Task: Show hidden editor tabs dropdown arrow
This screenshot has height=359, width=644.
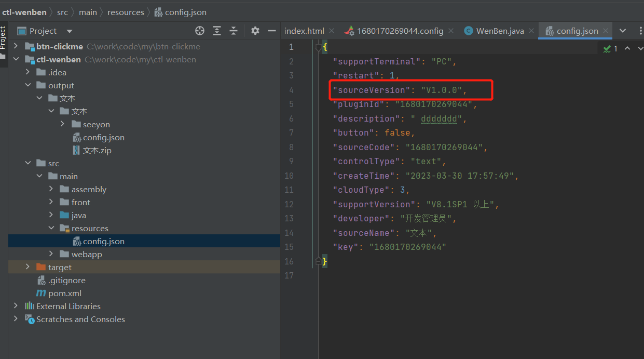Action: pyautogui.click(x=623, y=31)
